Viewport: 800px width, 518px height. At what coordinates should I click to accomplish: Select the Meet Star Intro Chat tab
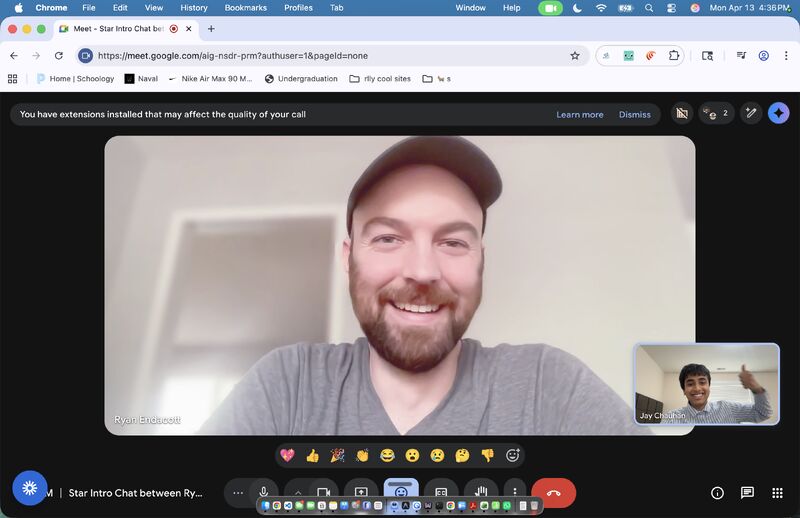126,29
